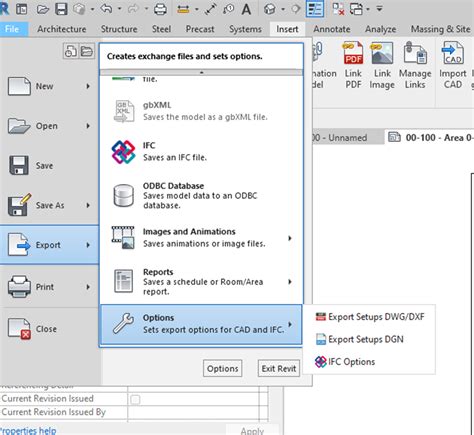Choose ODBC Database export entry

201,196
